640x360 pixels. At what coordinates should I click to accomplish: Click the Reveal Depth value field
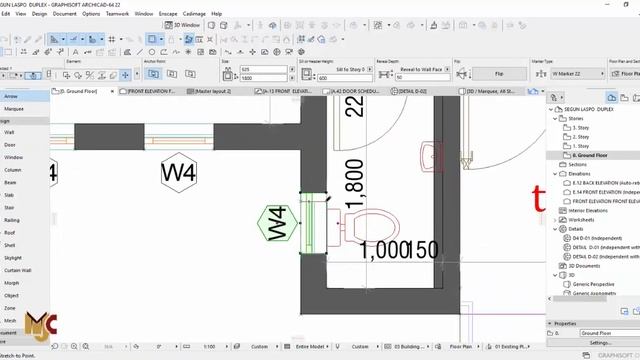tap(422, 77)
